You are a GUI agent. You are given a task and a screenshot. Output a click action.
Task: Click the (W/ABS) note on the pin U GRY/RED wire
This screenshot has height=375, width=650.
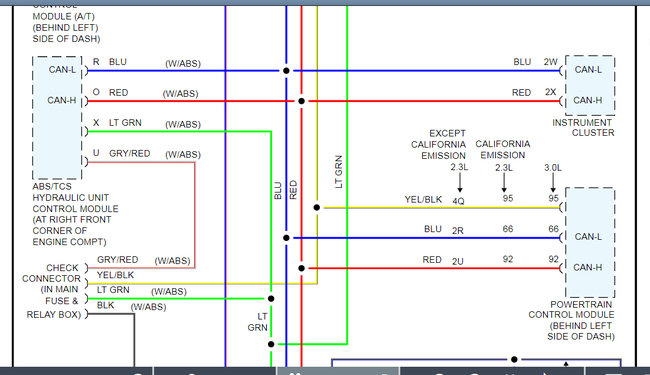[x=183, y=155]
